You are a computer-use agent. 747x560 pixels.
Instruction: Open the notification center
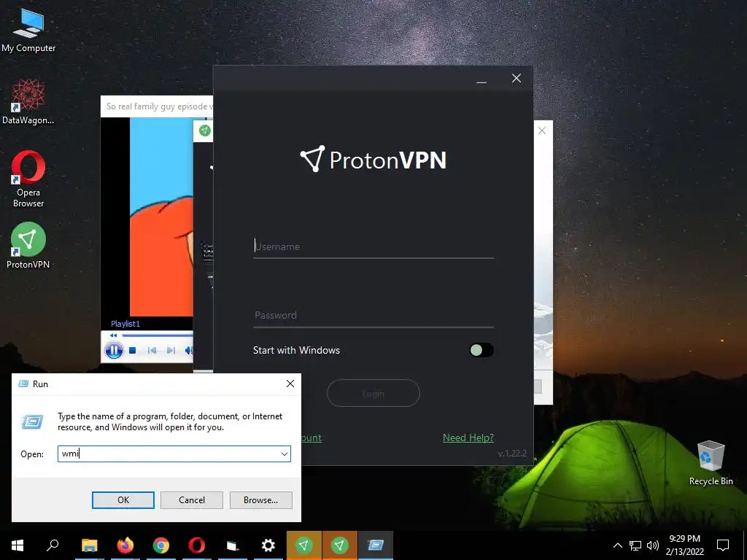point(723,545)
